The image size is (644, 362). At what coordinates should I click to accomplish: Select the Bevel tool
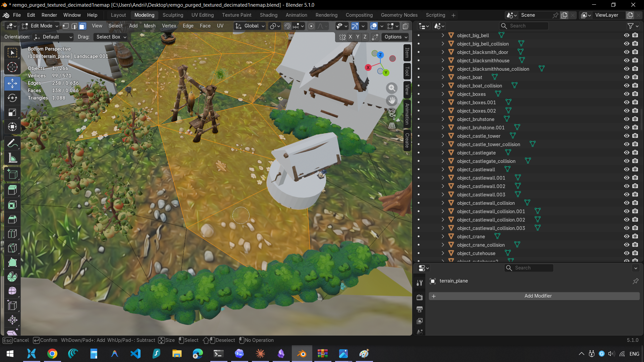pos(12,219)
